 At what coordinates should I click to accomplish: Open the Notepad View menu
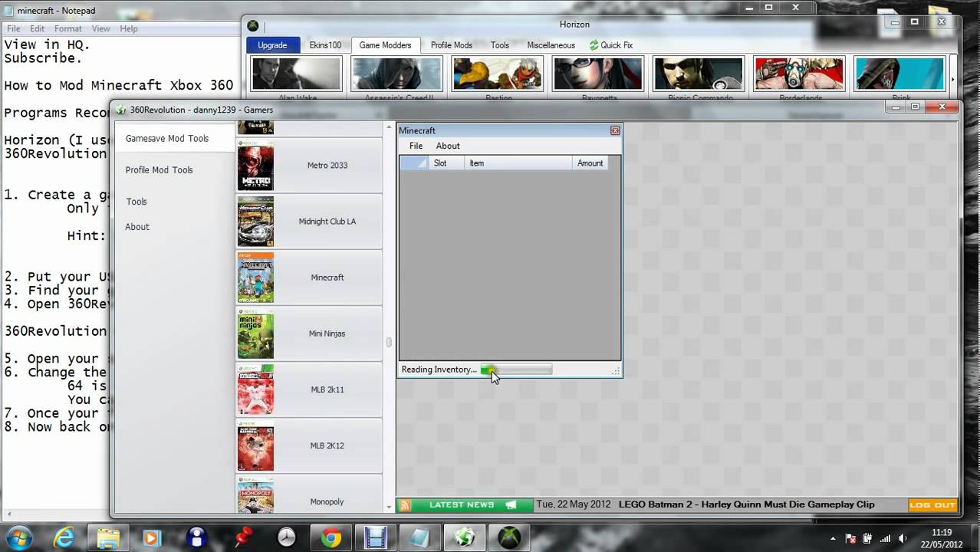100,28
